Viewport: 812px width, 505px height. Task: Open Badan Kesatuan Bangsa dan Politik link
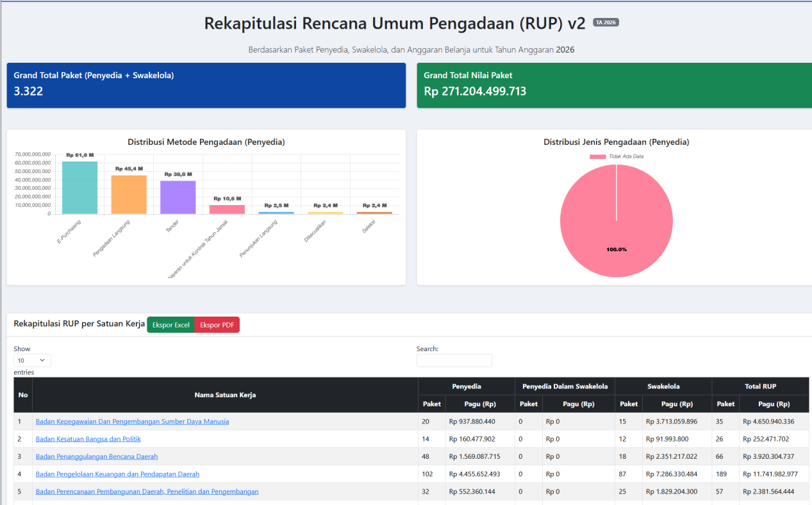(88, 439)
